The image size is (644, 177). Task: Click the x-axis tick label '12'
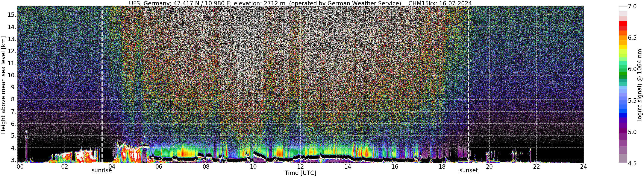(x=300, y=167)
